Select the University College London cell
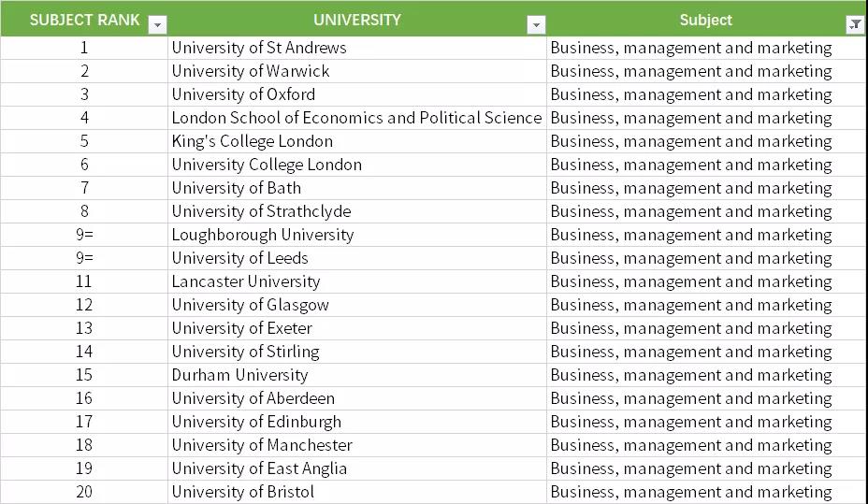The height and width of the screenshot is (504, 868). pyautogui.click(x=267, y=165)
